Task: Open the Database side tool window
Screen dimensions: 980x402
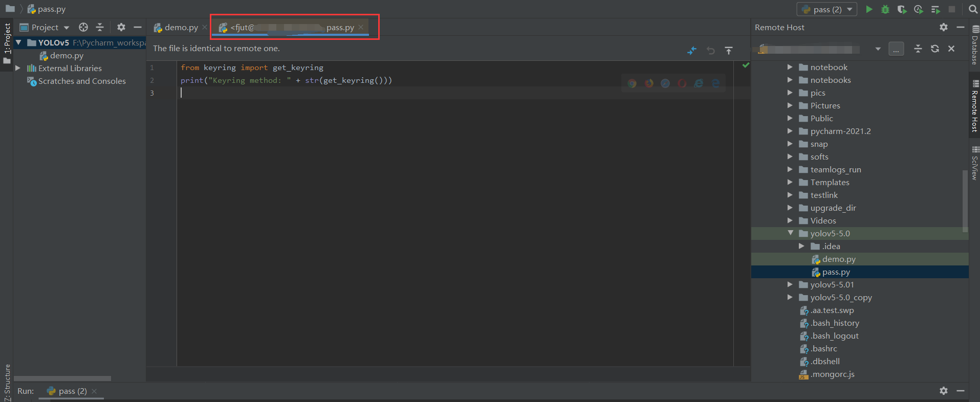Action: coord(974,44)
